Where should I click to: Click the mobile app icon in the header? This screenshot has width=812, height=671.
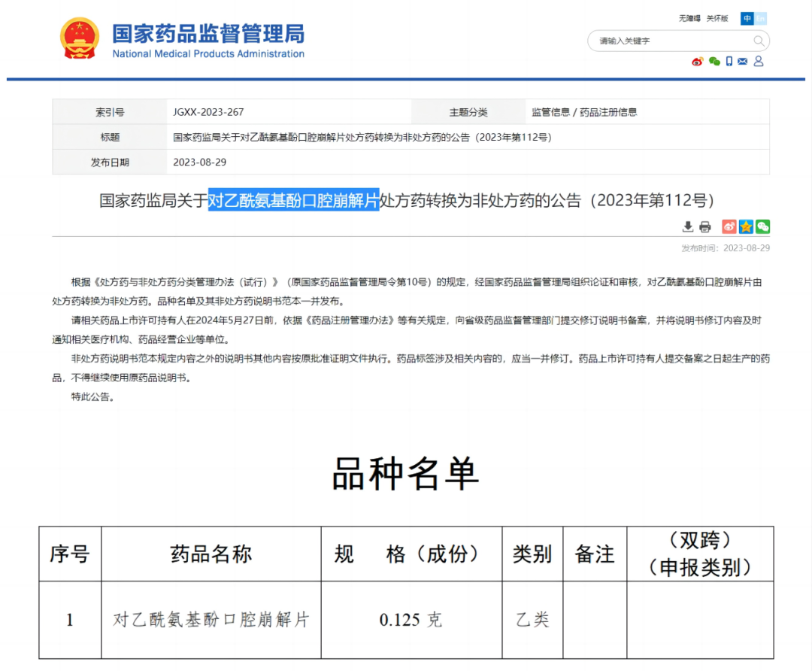point(729,62)
